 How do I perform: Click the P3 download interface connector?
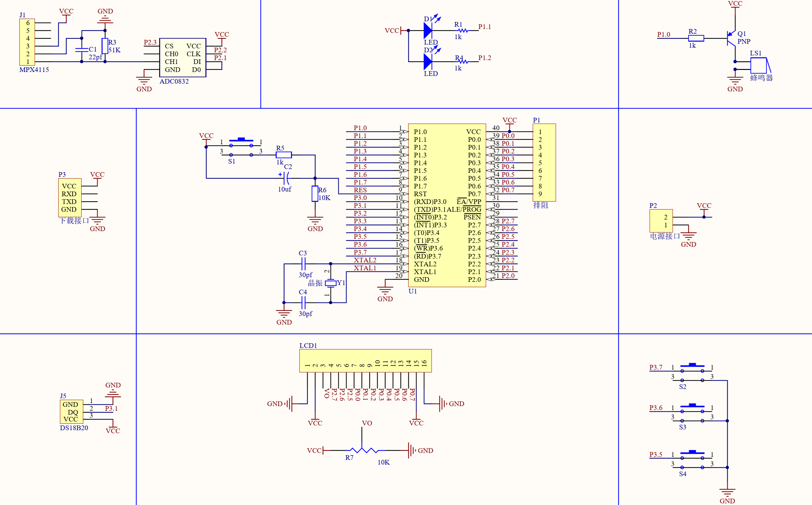coord(70,198)
